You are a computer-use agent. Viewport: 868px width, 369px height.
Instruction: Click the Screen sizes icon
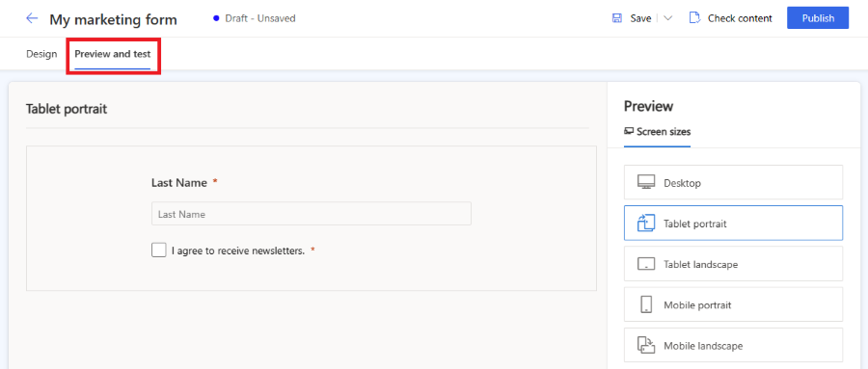(x=629, y=131)
